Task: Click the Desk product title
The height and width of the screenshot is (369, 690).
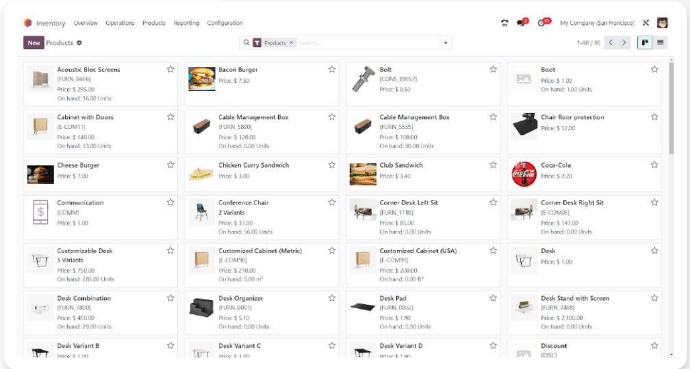Action: (x=548, y=251)
